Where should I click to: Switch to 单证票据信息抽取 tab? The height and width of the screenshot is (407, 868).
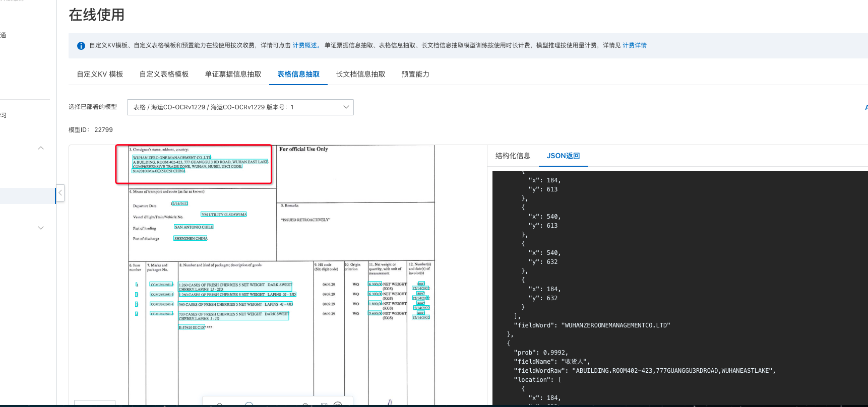(x=233, y=74)
